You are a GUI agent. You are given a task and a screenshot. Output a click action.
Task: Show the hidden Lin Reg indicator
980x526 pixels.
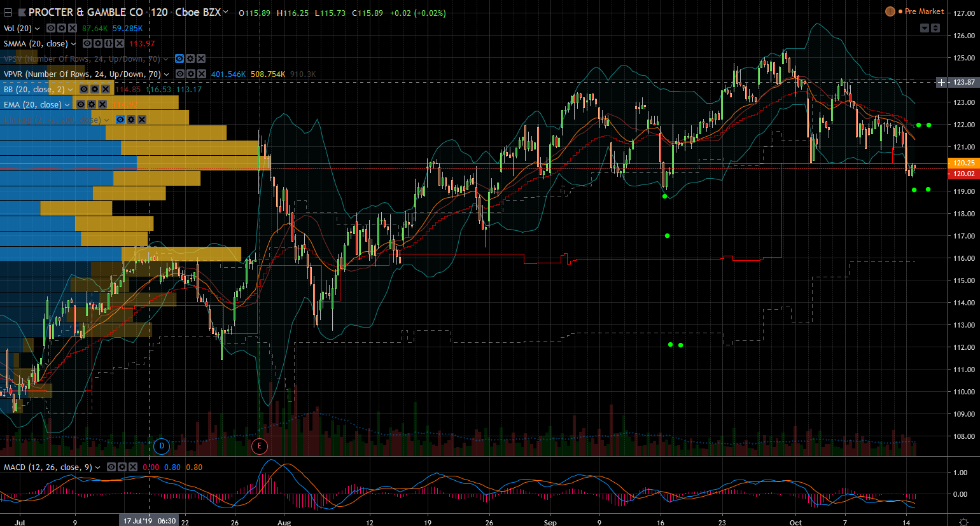(x=120, y=120)
